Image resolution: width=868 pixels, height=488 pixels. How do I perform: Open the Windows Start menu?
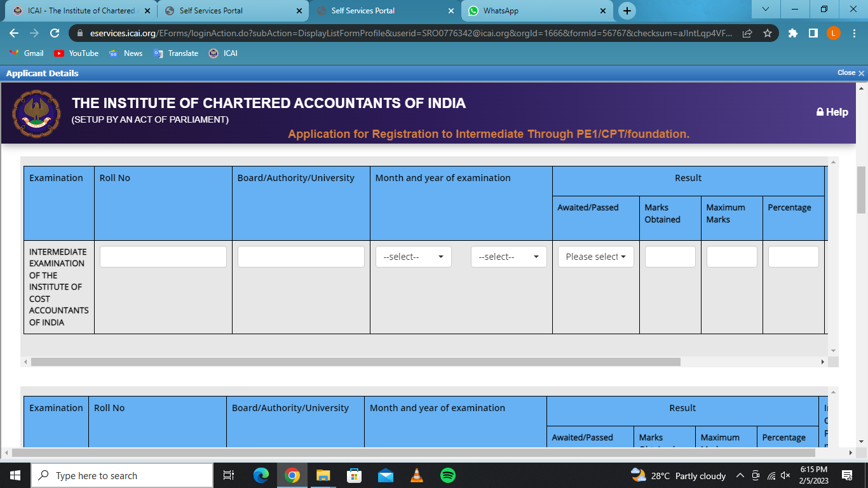(15, 475)
